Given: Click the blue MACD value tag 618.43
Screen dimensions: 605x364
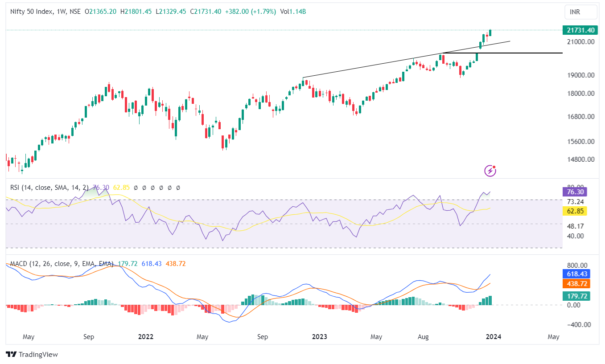Looking at the screenshot, I should click(x=577, y=274).
